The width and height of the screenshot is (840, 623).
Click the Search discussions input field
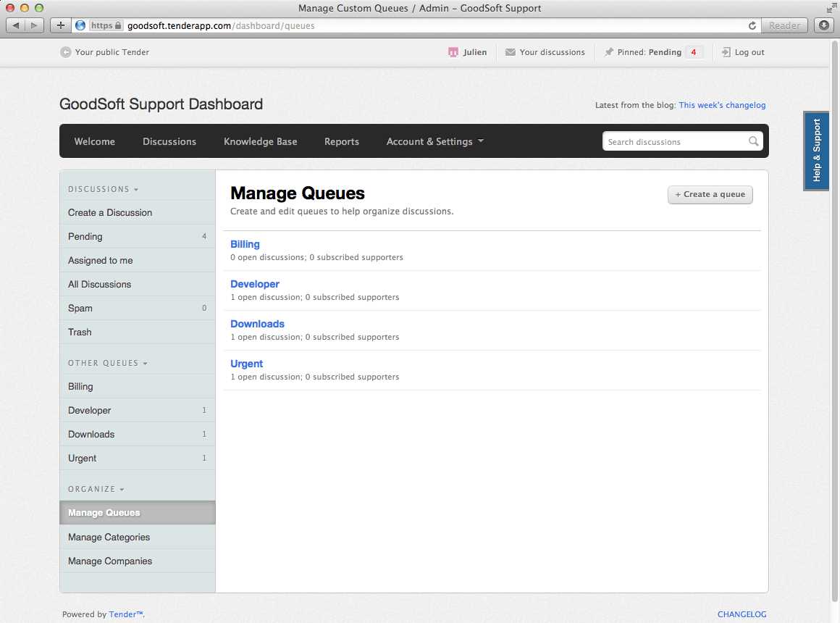[x=675, y=141]
